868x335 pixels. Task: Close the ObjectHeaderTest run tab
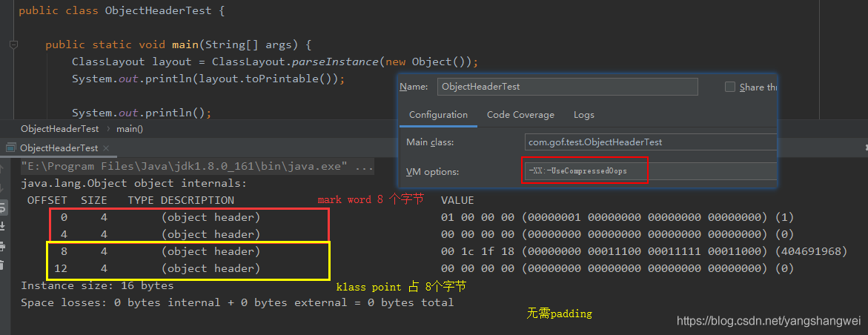[106, 147]
